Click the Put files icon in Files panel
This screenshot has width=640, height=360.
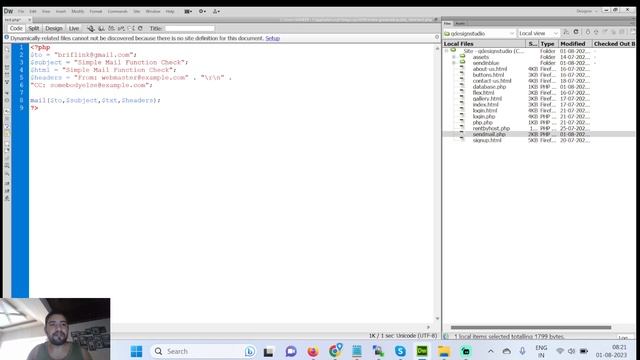596,32
